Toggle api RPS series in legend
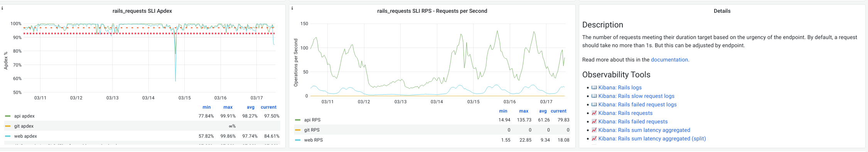Image resolution: width=868 pixels, height=152 pixels. [312, 120]
